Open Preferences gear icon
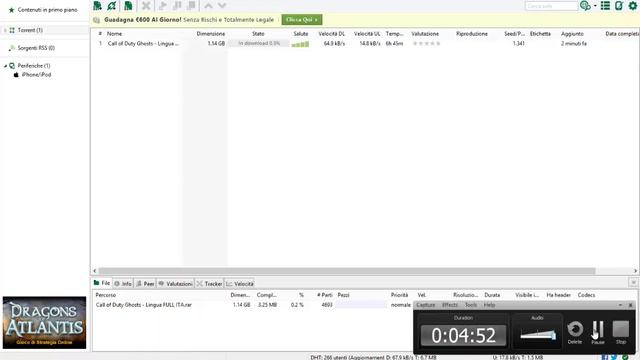The width and height of the screenshot is (640, 360). coord(633,6)
